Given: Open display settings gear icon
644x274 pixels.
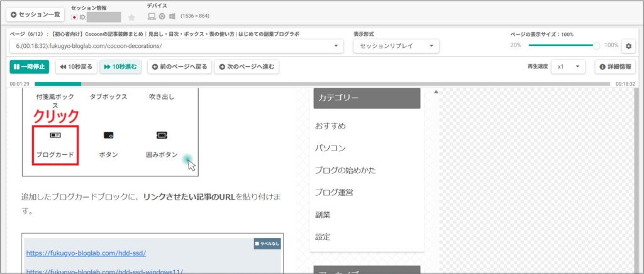Looking at the screenshot, I should [x=628, y=45].
